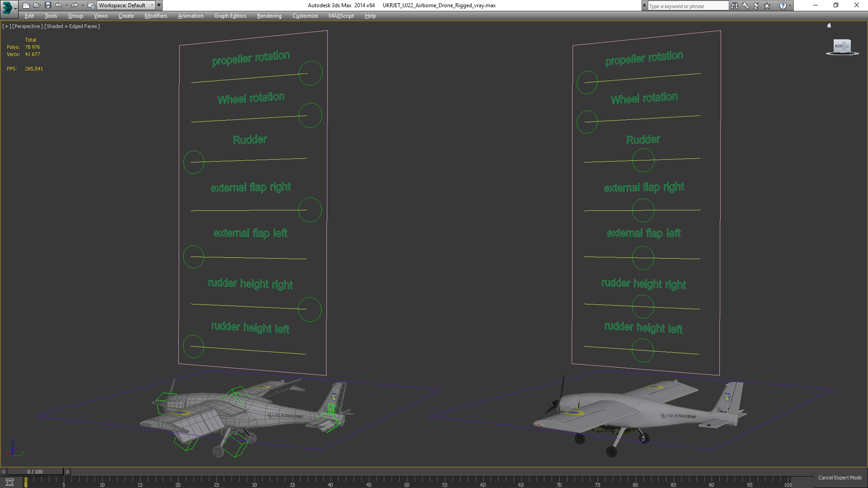Click the time slider 0 / 100 handle
The image size is (868, 488).
pos(35,472)
